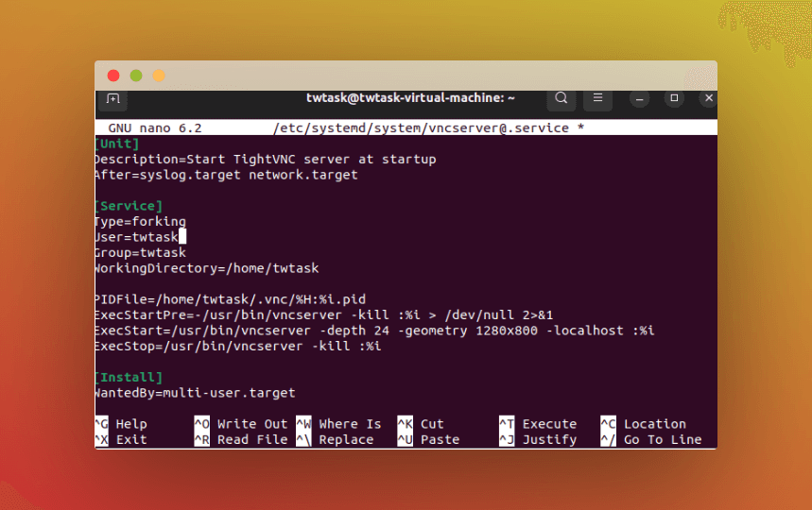Image resolution: width=812 pixels, height=510 pixels.
Task: Click the ExecStartPre line
Action: tap(324, 314)
